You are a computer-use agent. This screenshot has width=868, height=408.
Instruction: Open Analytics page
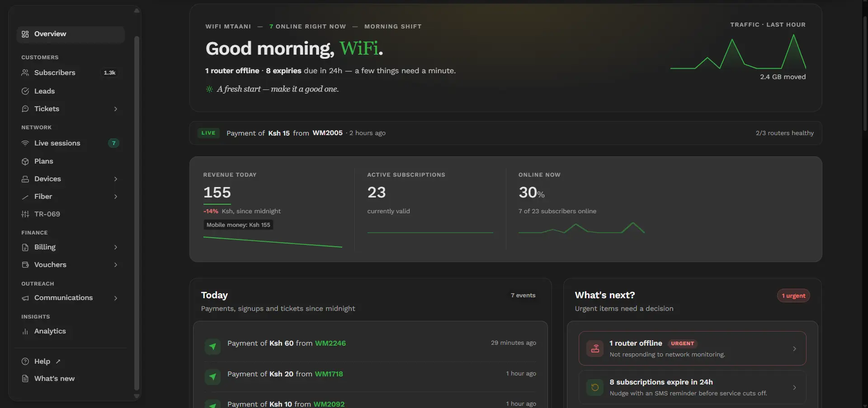point(71,331)
